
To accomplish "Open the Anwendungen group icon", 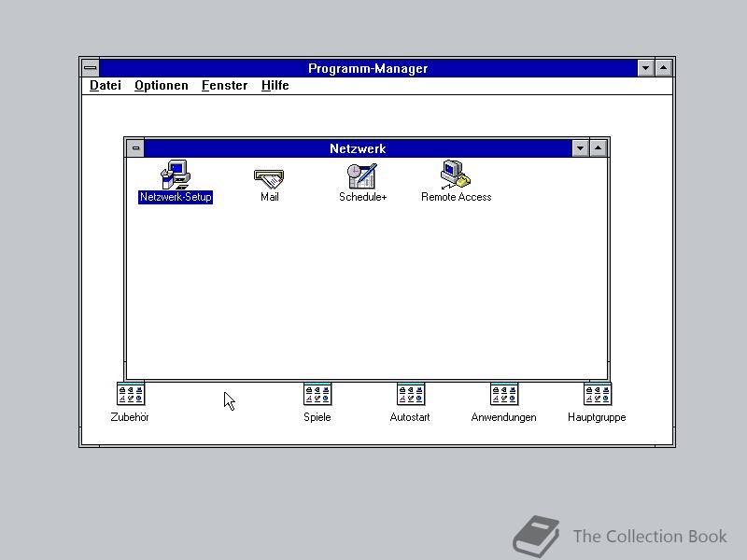I will tap(504, 394).
